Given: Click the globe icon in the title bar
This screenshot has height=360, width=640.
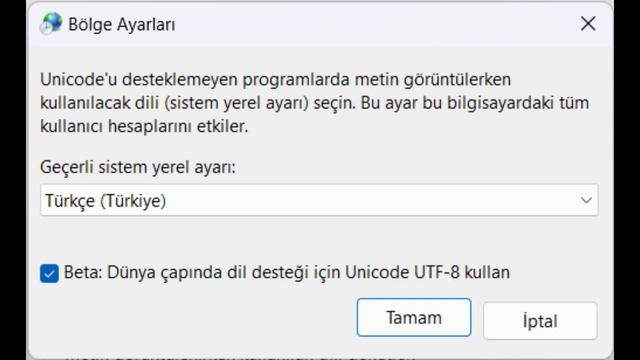Looking at the screenshot, I should point(51,24).
